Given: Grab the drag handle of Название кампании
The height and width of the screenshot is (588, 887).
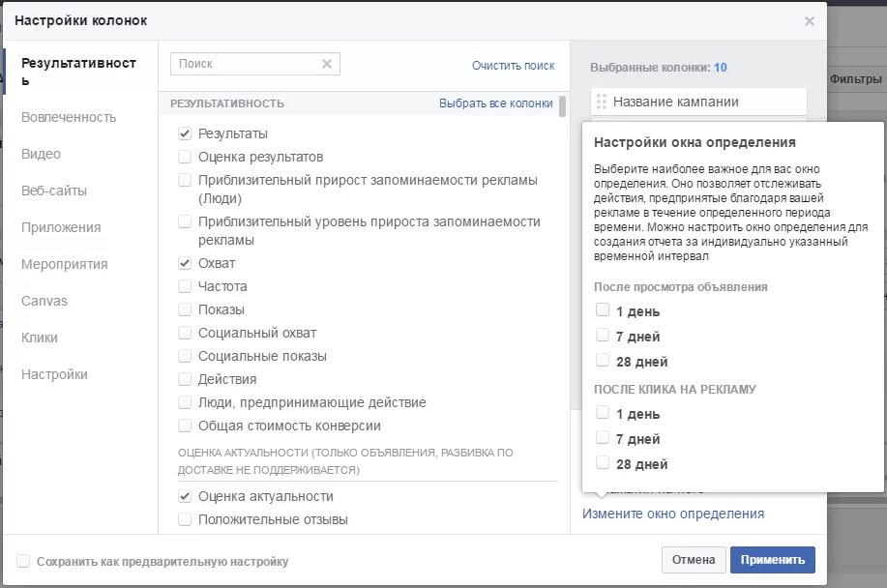Looking at the screenshot, I should click(602, 102).
